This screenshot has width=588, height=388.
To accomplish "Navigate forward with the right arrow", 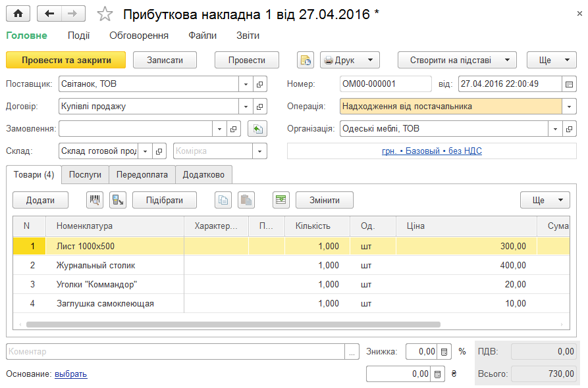I will (72, 14).
